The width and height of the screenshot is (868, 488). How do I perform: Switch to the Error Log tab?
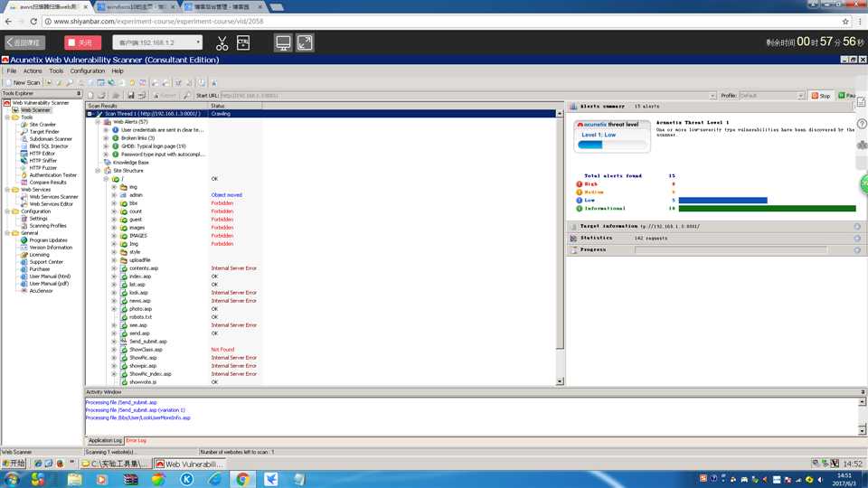(136, 440)
